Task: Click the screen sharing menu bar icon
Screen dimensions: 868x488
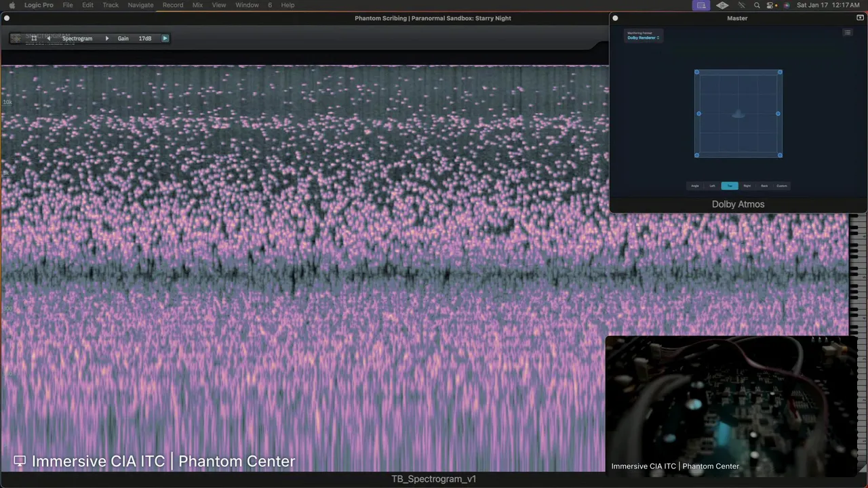Action: [x=701, y=5]
